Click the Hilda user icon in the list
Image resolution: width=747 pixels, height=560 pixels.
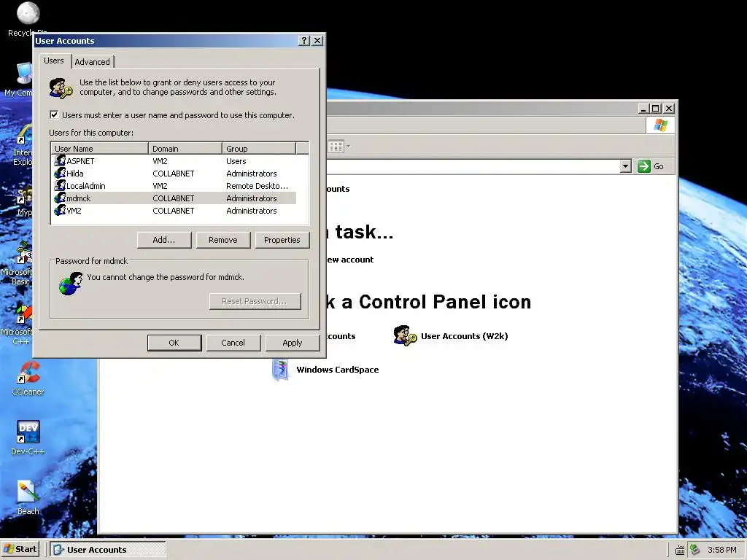pos(60,174)
